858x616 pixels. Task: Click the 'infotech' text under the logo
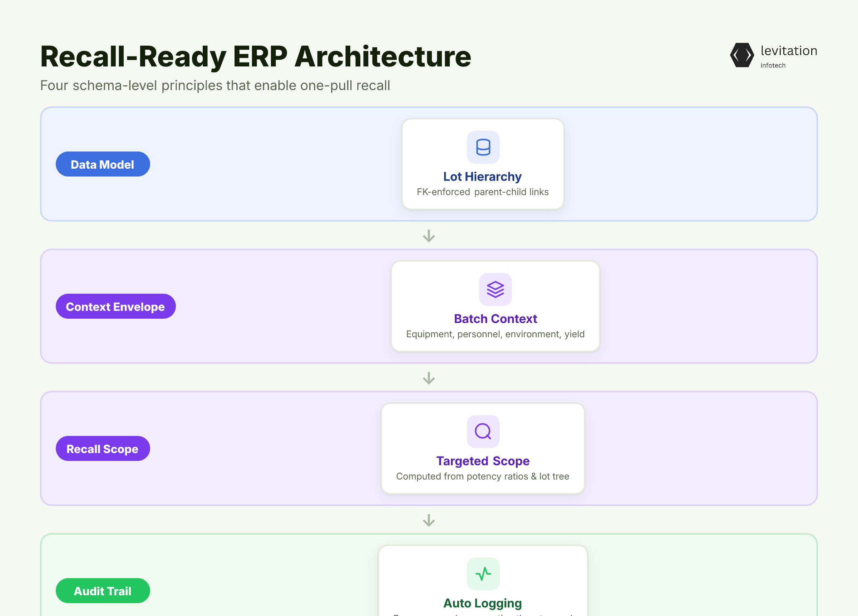click(773, 65)
